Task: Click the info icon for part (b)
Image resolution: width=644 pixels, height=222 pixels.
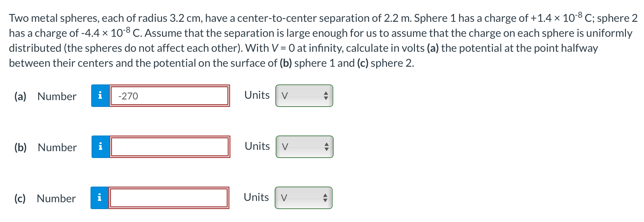Action: tap(100, 147)
